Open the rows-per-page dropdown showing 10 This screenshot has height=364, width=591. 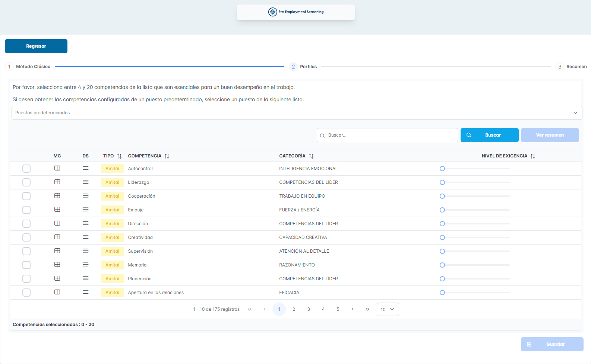(388, 309)
